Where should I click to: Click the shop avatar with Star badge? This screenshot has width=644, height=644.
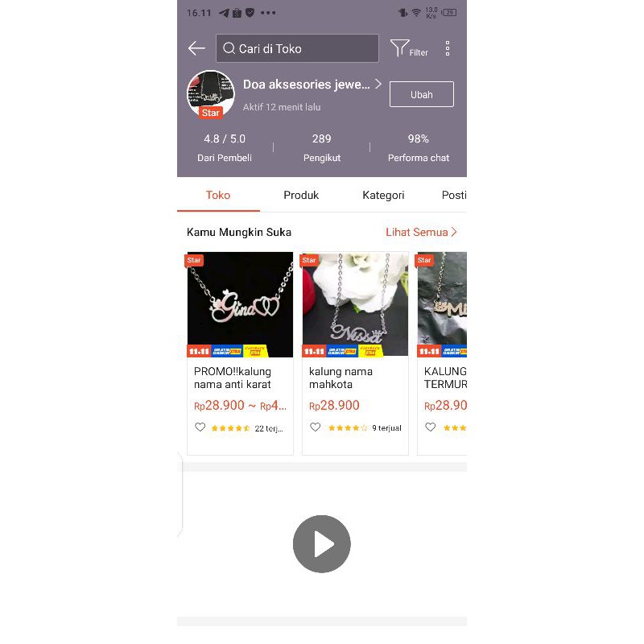[211, 94]
